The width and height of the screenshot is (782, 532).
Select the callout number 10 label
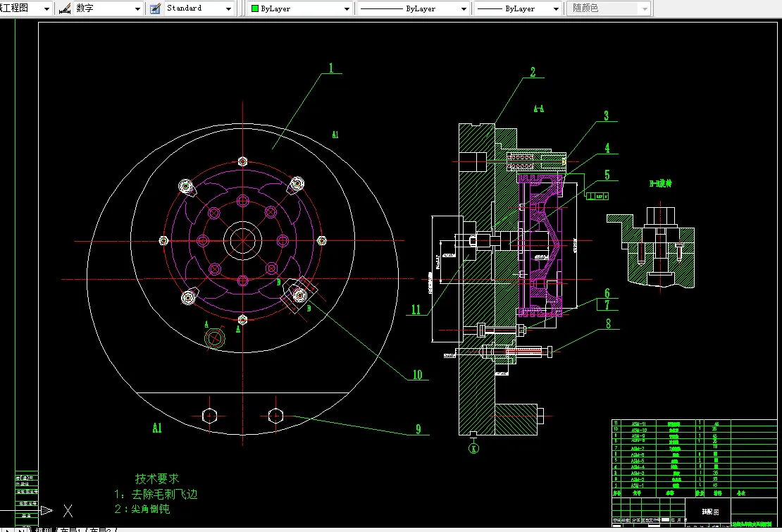point(418,374)
